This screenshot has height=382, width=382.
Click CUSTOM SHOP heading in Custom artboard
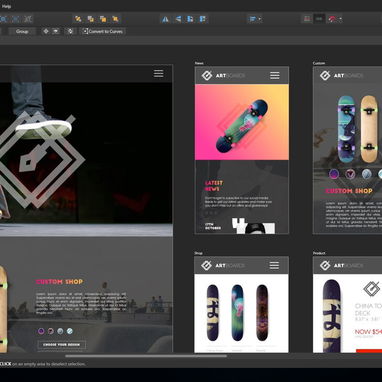click(349, 191)
